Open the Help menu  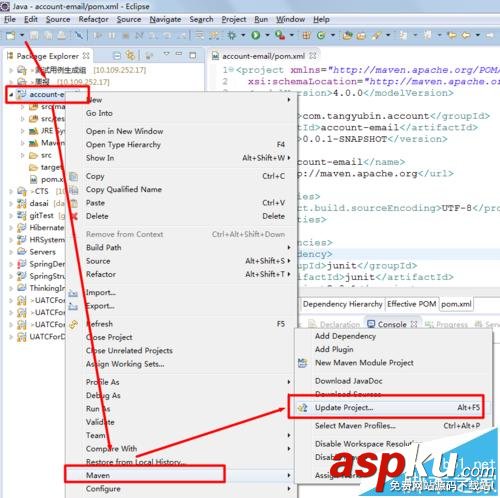[321, 19]
